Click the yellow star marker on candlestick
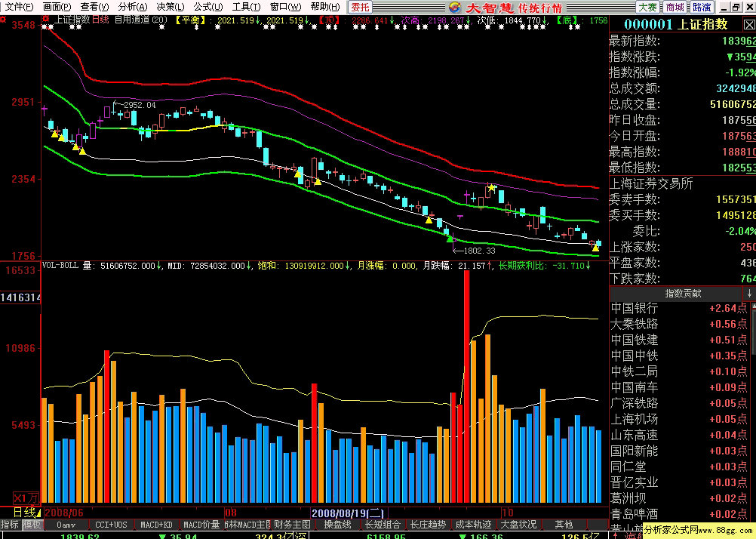756x539 pixels. point(491,187)
